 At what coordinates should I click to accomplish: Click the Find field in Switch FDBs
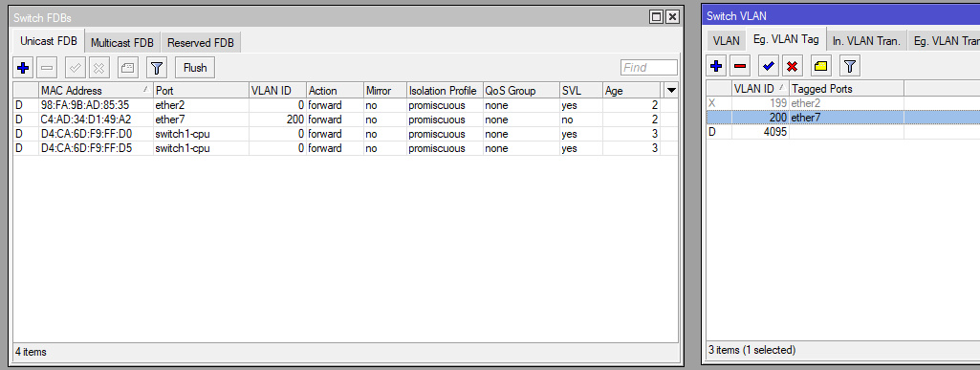point(649,68)
